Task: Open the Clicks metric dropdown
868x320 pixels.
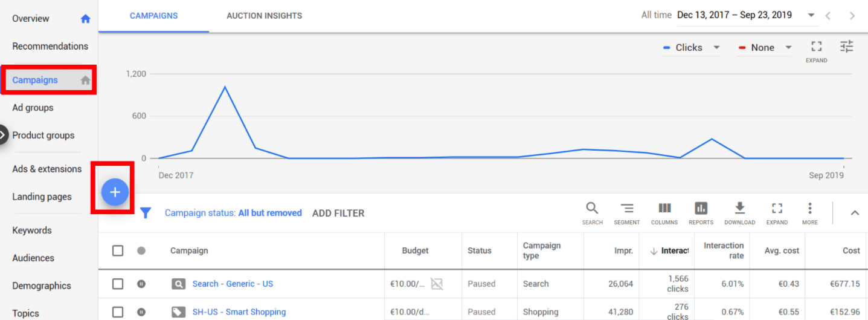Action: tap(692, 48)
